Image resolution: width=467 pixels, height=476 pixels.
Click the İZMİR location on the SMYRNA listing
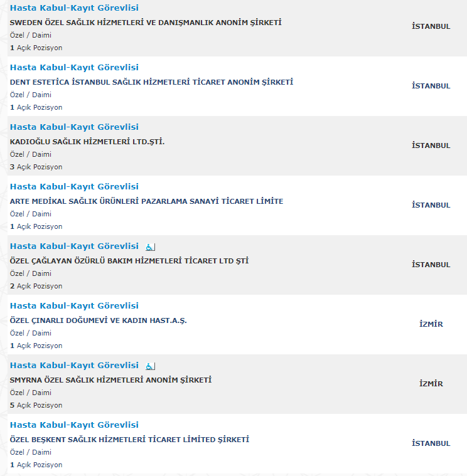(x=431, y=384)
